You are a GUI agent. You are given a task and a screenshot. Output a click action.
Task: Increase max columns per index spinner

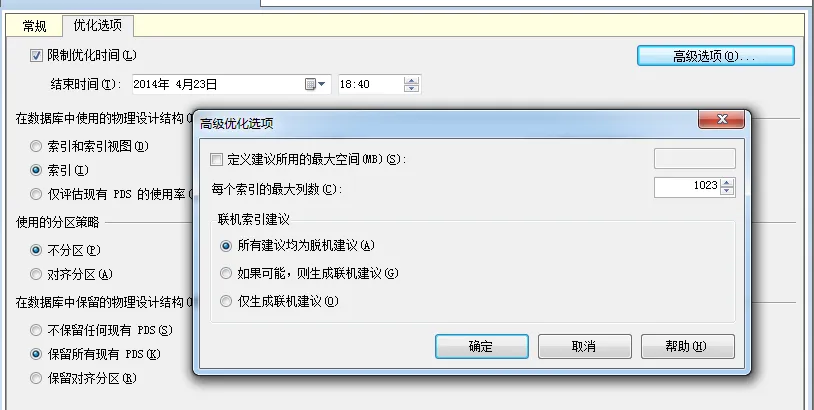[727, 183]
